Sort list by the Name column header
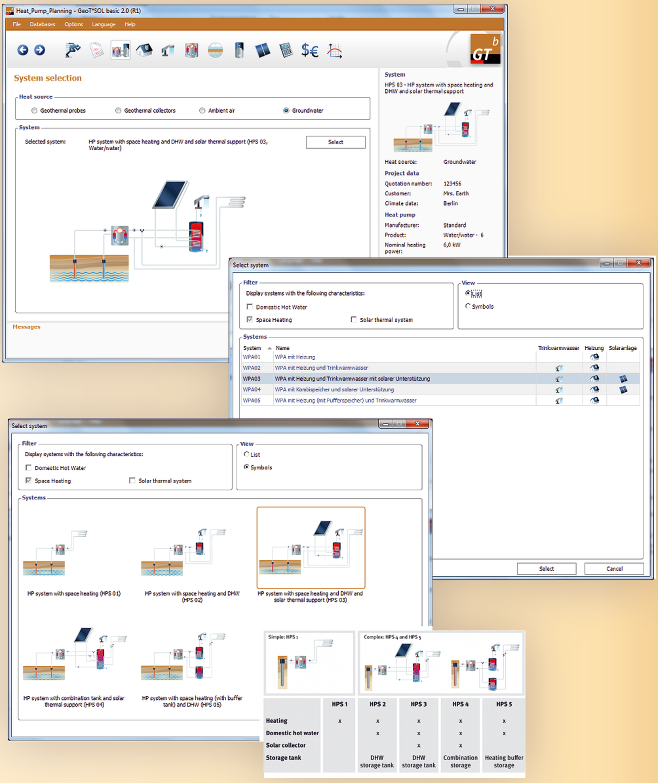Screen dimensions: 658x783 [283, 347]
